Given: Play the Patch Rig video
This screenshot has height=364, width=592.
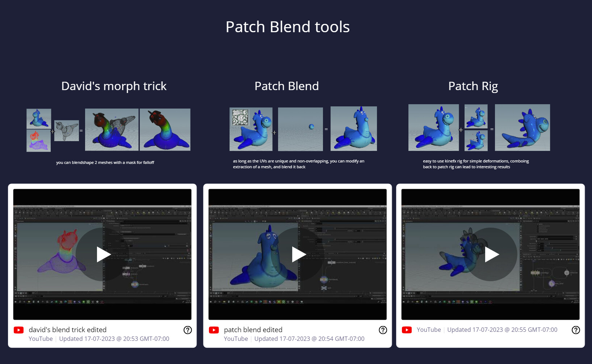Looking at the screenshot, I should coord(491,254).
